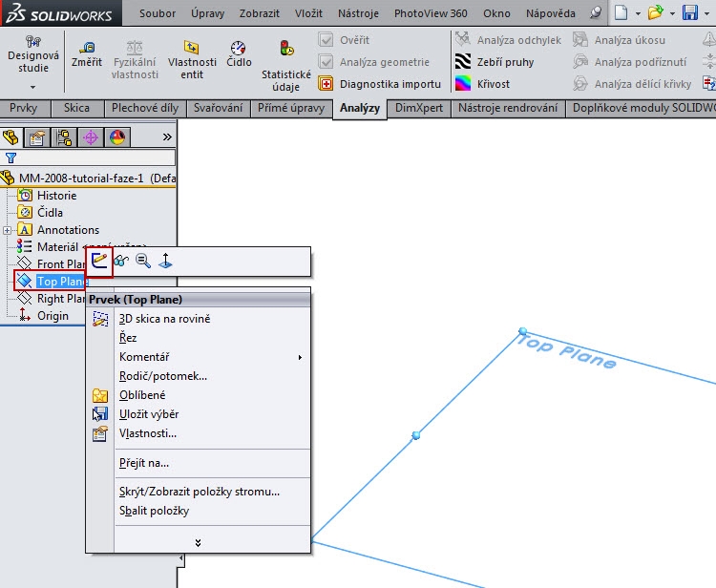The image size is (716, 588).
Task: Expand the Annotations tree node
Action: (x=7, y=230)
